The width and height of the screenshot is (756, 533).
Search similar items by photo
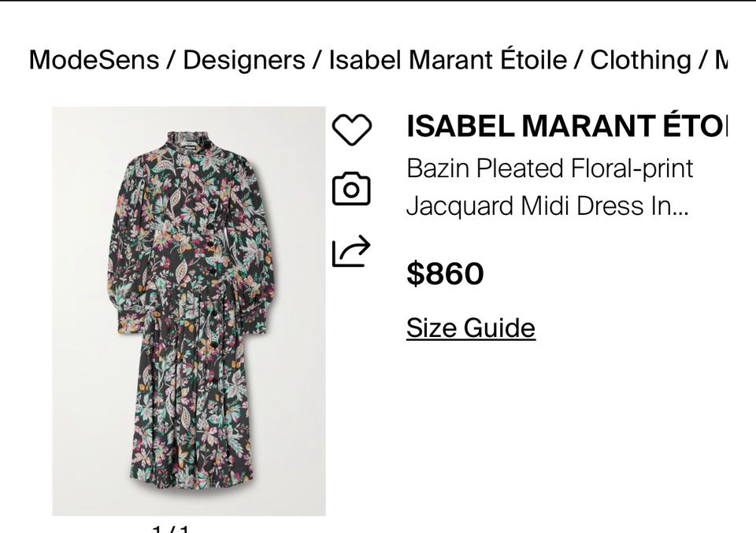[351, 189]
